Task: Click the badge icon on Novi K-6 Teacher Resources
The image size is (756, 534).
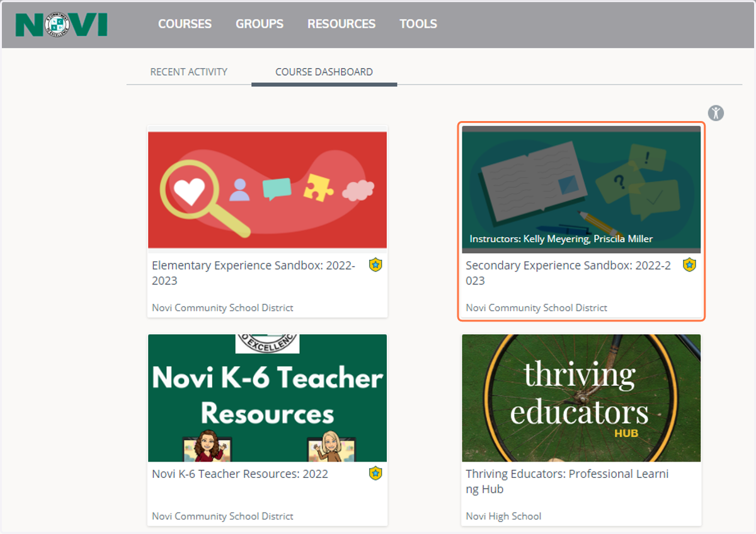Action: click(375, 473)
